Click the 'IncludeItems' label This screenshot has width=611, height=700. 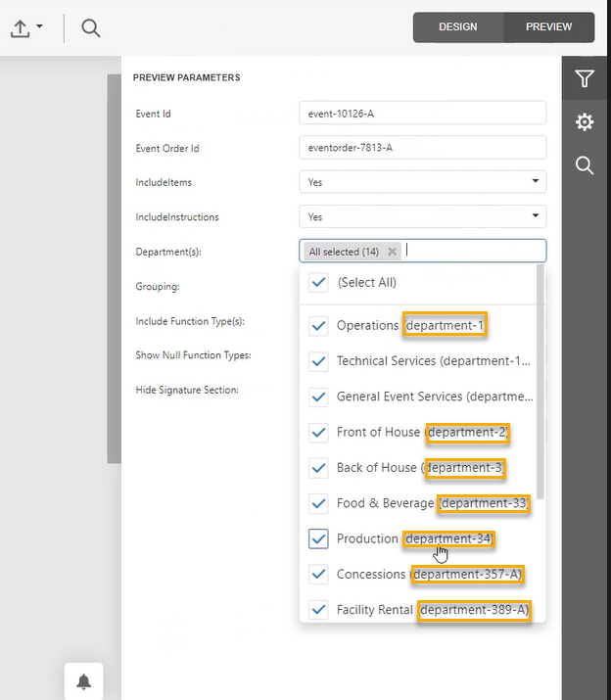coord(164,183)
